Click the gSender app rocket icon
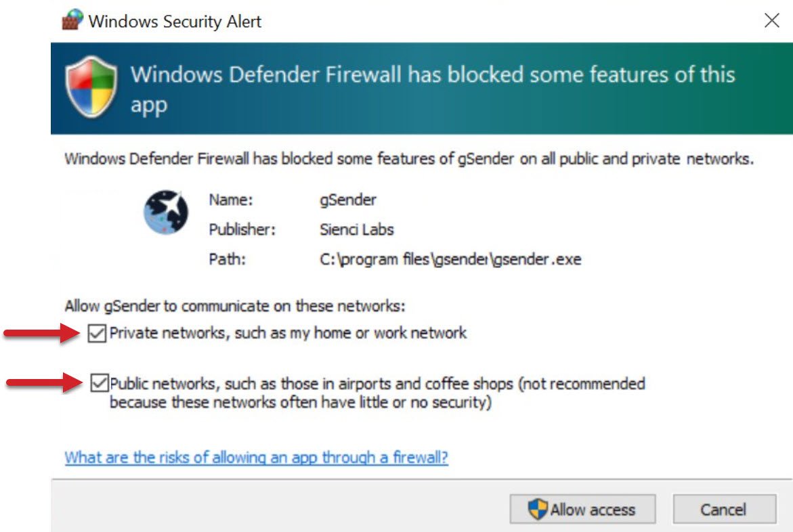This screenshot has width=793, height=532. (166, 212)
